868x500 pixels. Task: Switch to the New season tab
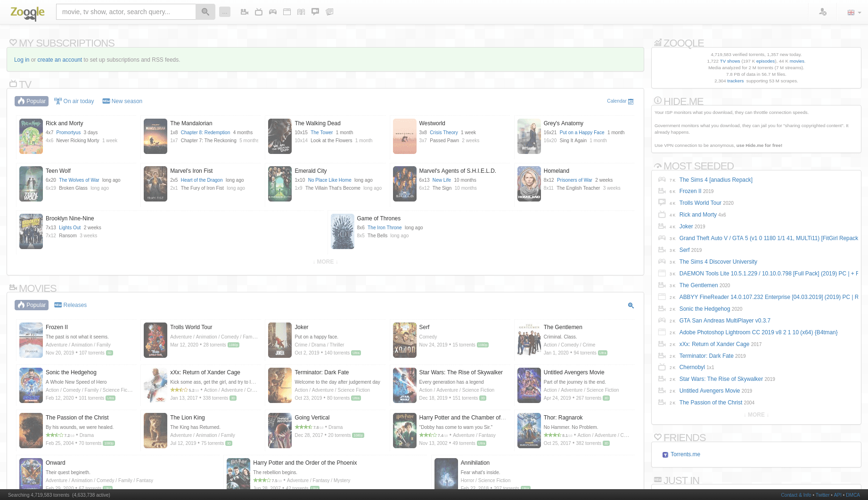123,101
